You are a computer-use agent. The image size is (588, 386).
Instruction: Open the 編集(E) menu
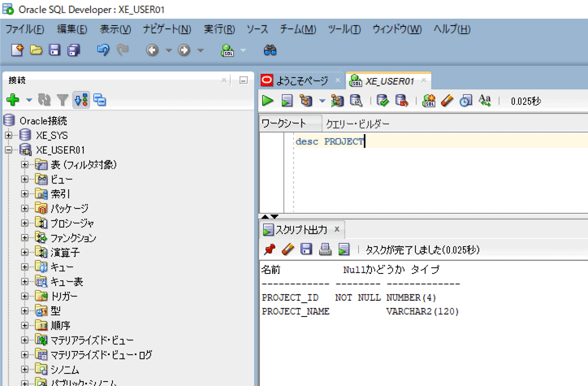click(72, 29)
